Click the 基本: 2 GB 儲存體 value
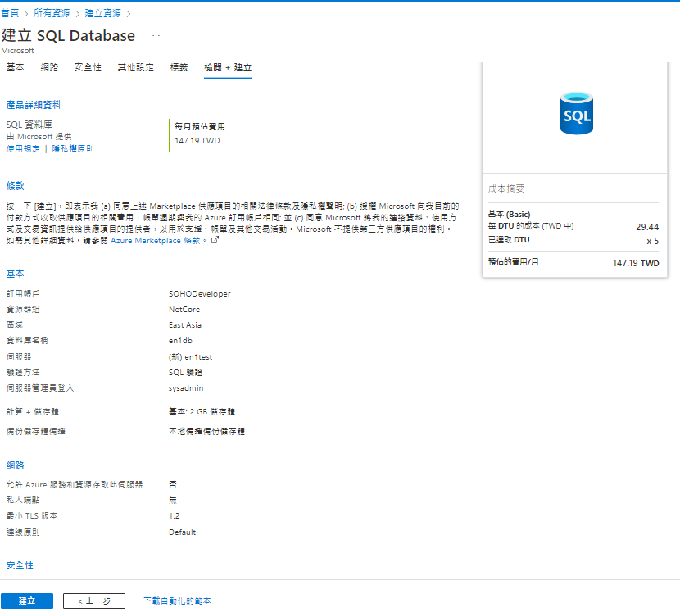680x616 pixels. [202, 412]
